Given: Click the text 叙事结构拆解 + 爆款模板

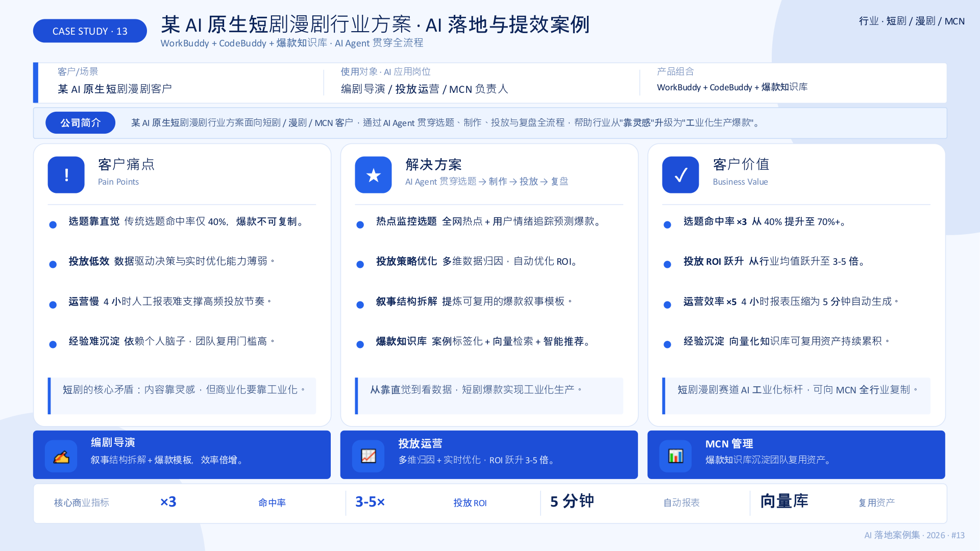Looking at the screenshot, I should [167, 460].
